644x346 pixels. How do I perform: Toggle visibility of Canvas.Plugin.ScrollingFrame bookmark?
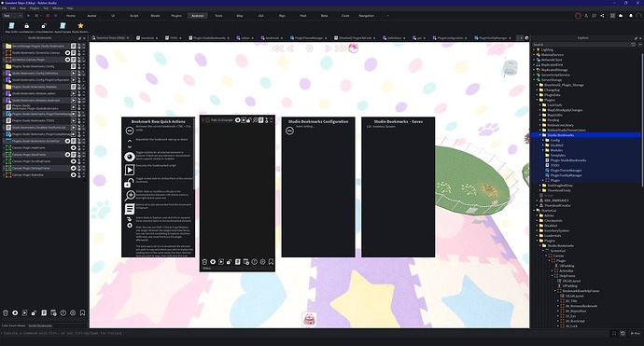coord(73,161)
